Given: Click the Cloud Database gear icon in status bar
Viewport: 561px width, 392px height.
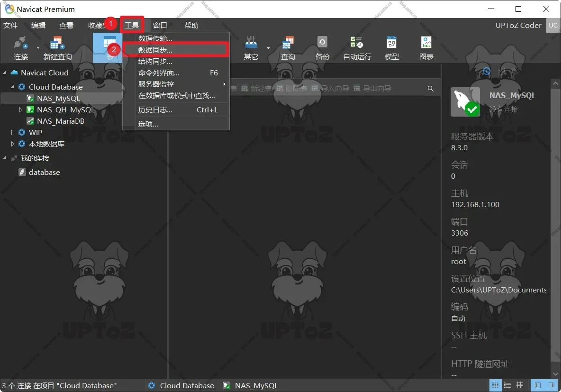Looking at the screenshot, I should click(x=152, y=385).
